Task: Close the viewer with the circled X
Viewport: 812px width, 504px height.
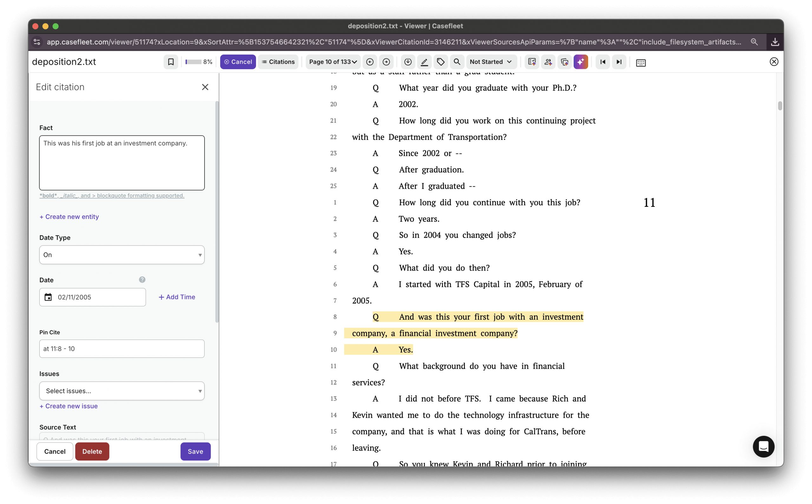Action: click(x=774, y=62)
